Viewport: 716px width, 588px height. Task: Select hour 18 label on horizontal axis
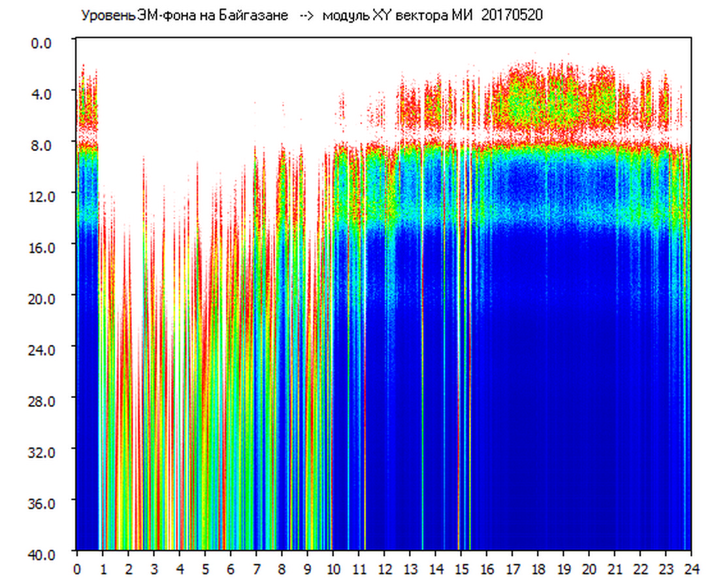click(538, 568)
